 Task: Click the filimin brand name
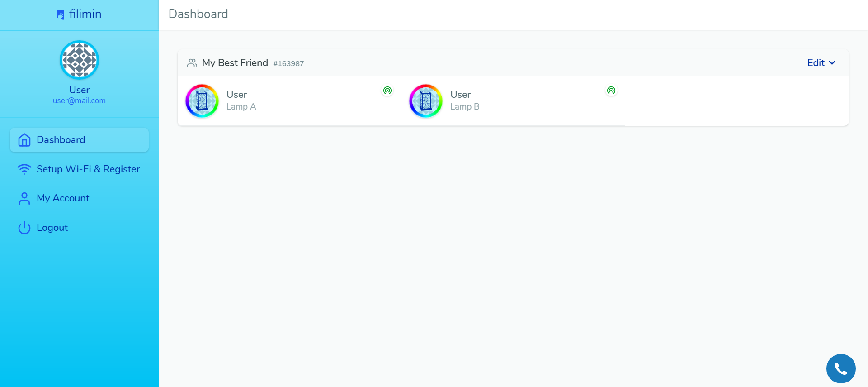[85, 14]
